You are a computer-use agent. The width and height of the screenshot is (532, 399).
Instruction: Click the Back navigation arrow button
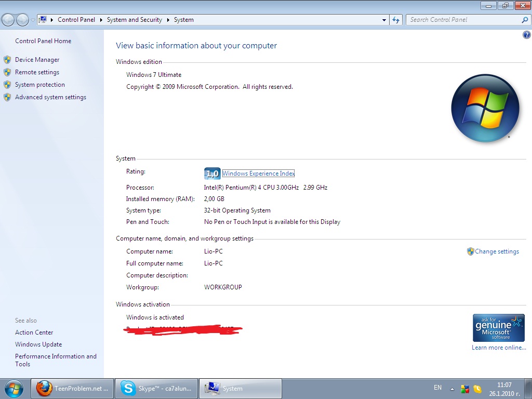click(x=8, y=20)
